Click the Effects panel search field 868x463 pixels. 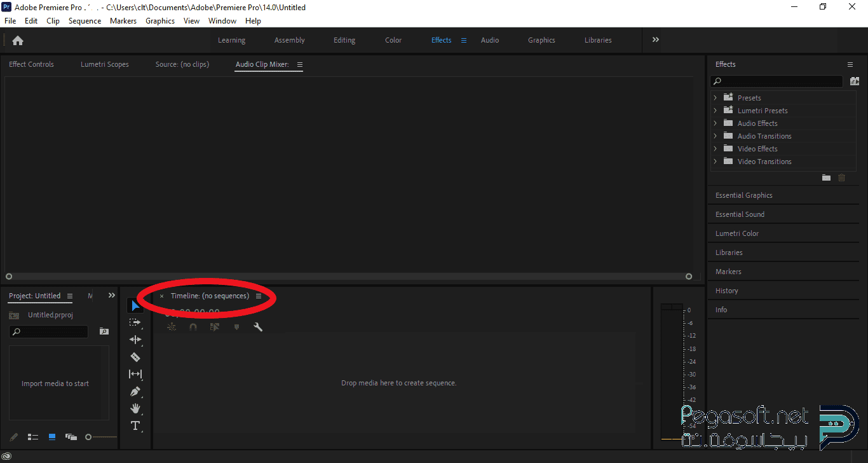pyautogui.click(x=776, y=81)
